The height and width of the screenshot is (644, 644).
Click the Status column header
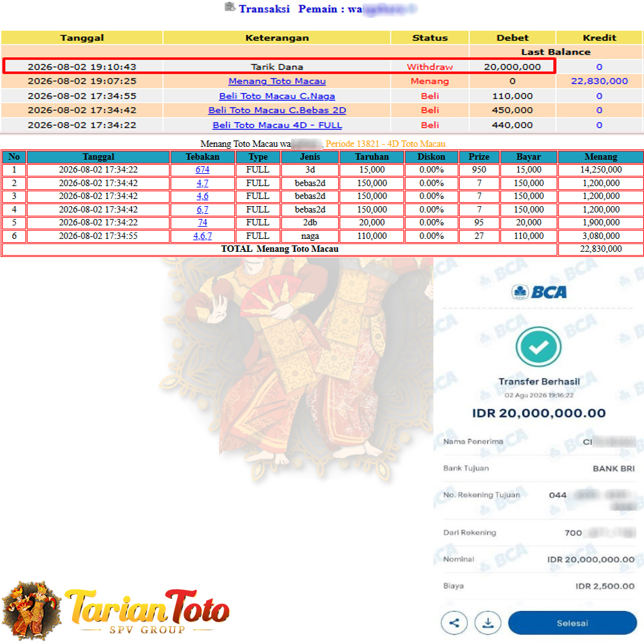(430, 38)
